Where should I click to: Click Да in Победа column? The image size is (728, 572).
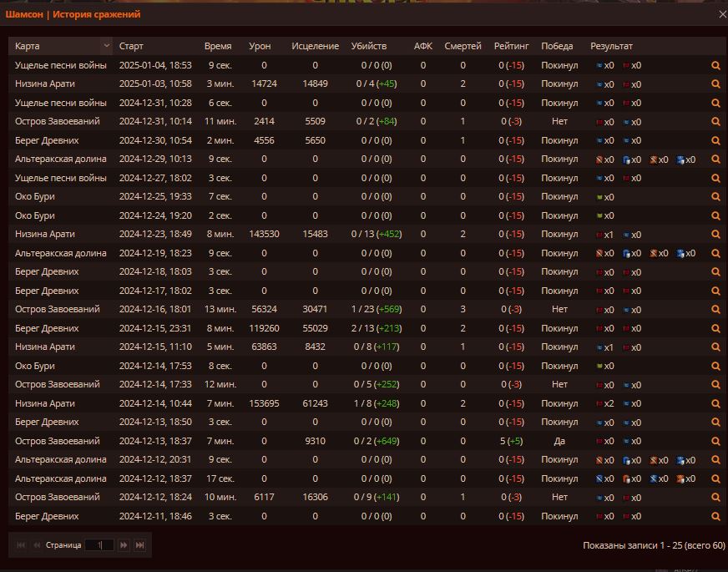pos(559,442)
